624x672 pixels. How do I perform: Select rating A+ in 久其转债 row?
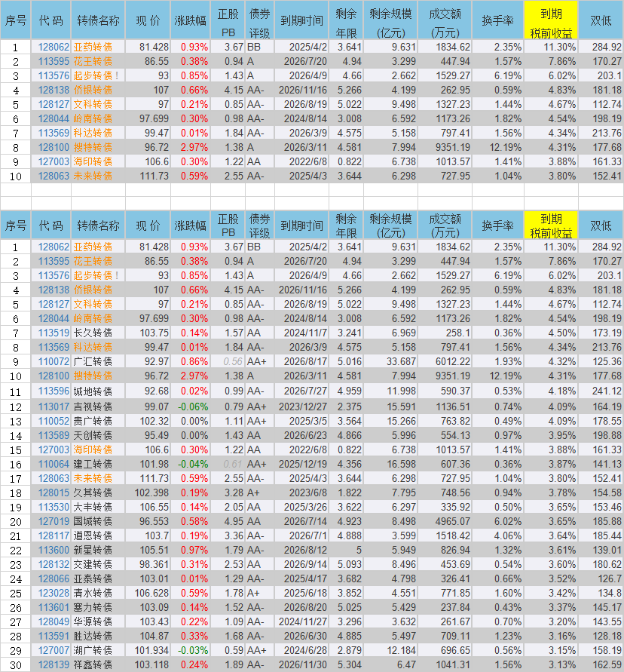point(253,492)
